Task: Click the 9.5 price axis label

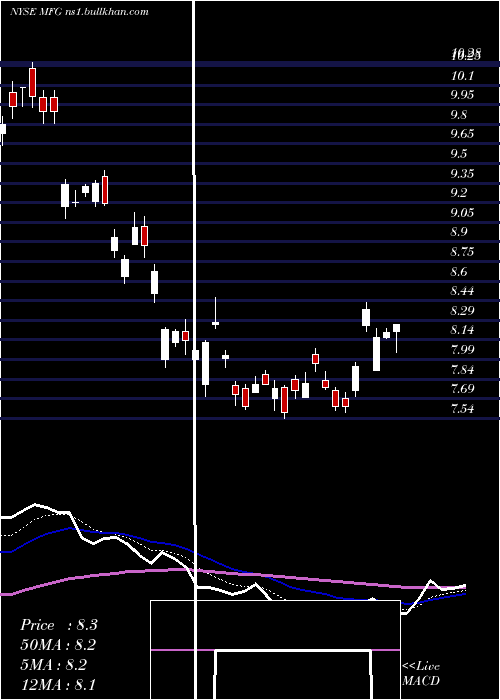Action: (x=459, y=154)
